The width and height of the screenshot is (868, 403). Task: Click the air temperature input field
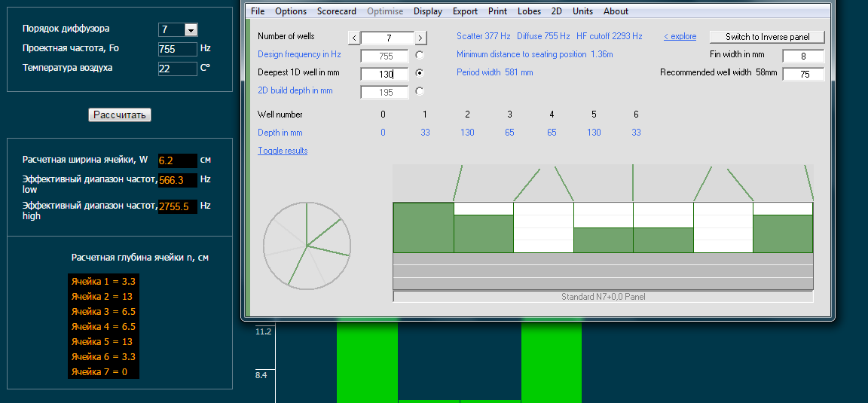click(177, 69)
